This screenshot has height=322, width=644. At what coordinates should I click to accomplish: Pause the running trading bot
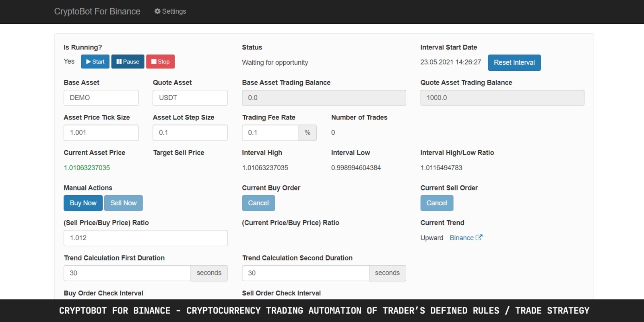click(x=128, y=62)
